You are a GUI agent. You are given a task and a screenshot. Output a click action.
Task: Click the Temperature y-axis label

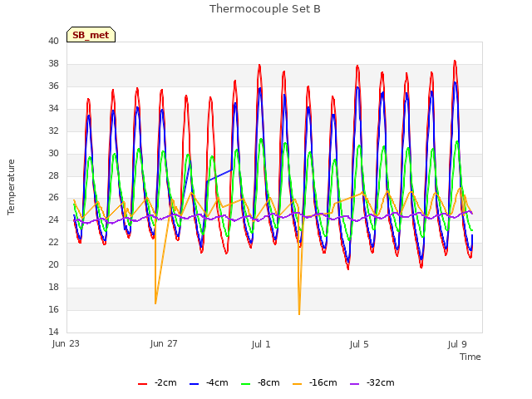coord(11,187)
